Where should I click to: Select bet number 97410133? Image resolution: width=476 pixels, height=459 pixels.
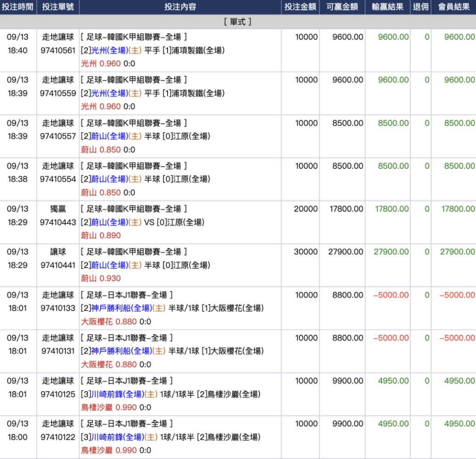coord(58,308)
